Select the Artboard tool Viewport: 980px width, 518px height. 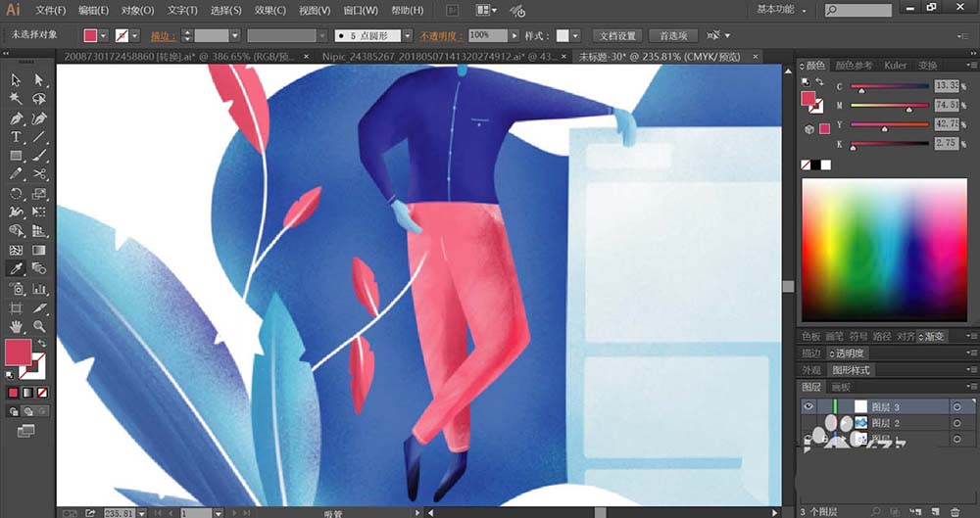pyautogui.click(x=17, y=307)
